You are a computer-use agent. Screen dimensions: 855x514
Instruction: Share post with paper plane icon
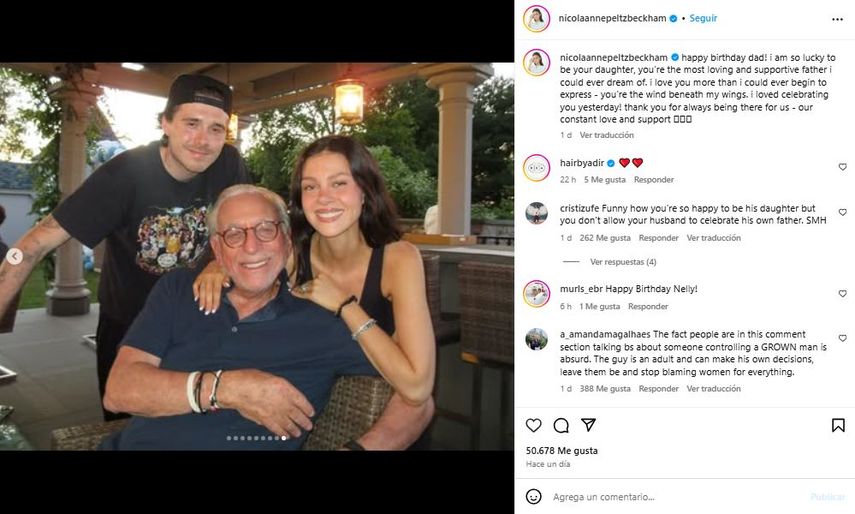coord(589,425)
